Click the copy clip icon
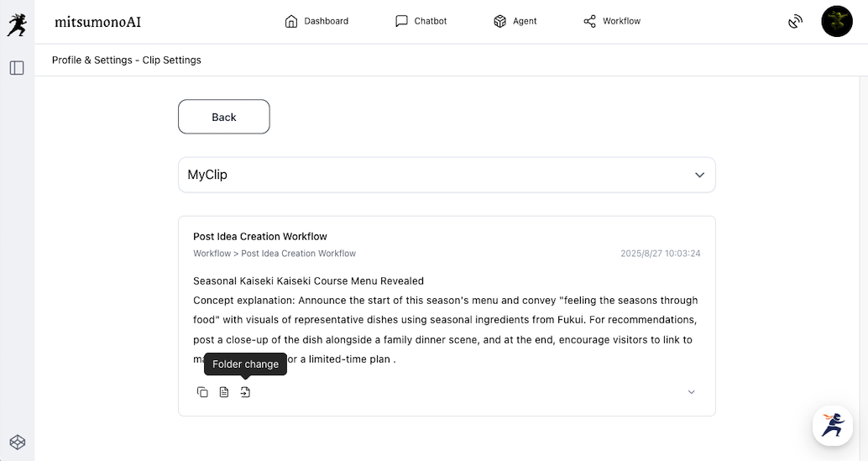Screen dimensions: 868x461 coord(202,392)
